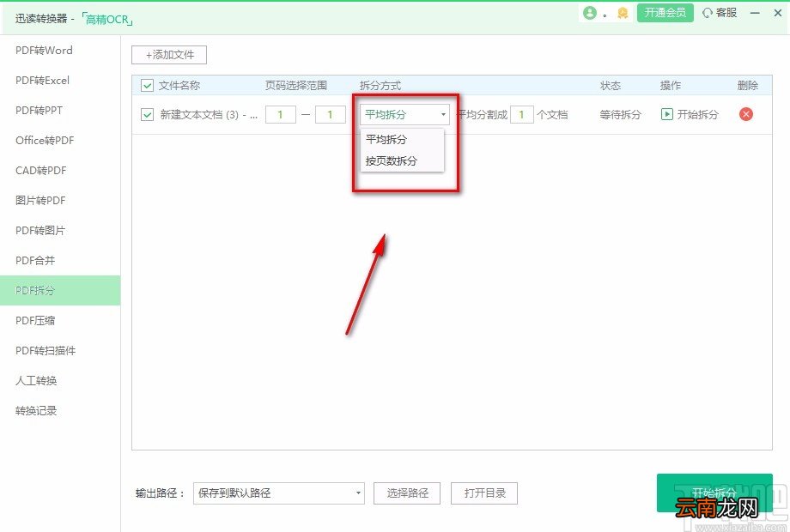
Task: Open PDF转扫描件 in sidebar
Action: pos(60,351)
